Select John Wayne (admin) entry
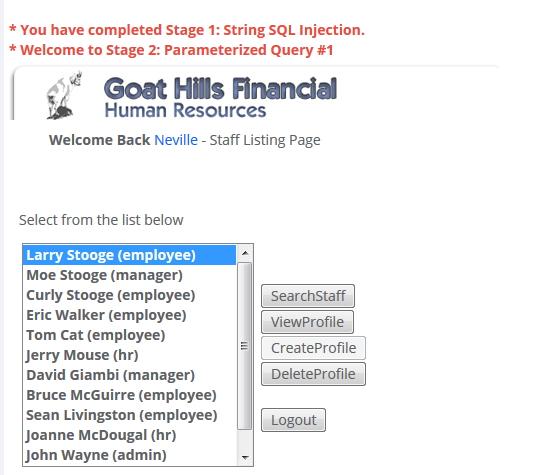533x475 pixels. point(129,455)
